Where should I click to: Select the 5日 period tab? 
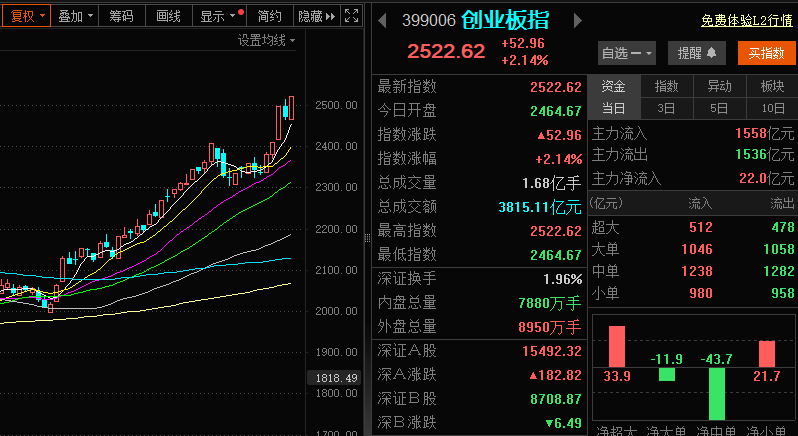[719, 108]
